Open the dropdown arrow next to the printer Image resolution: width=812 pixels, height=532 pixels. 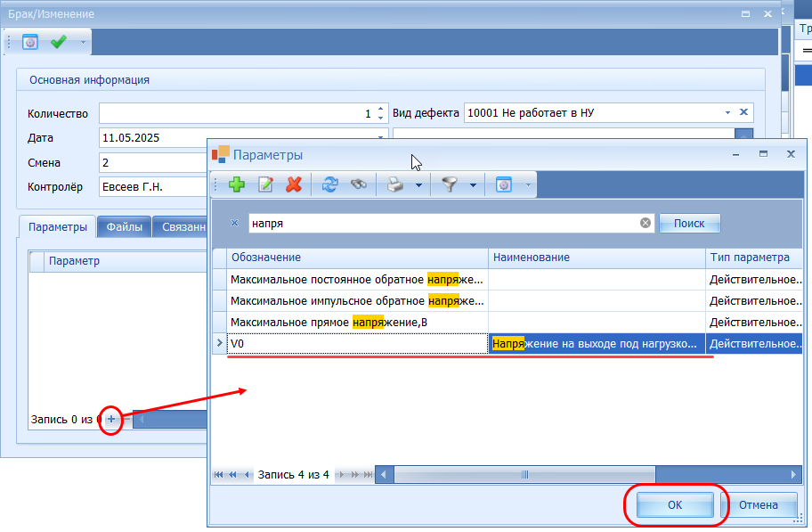pos(418,185)
